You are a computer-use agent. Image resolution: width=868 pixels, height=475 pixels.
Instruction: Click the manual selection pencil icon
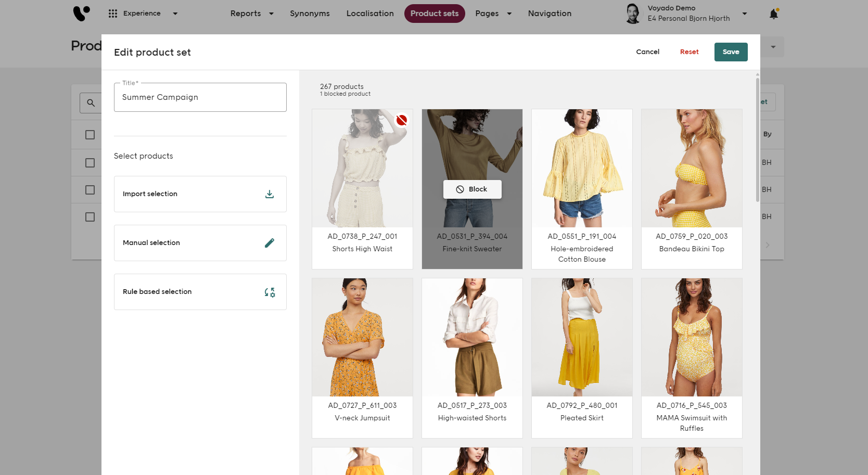270,243
